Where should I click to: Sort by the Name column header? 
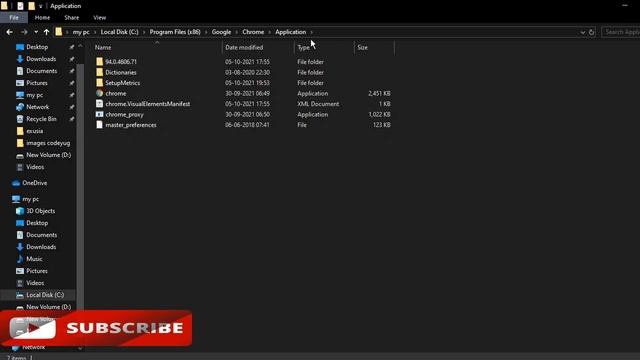pos(103,47)
